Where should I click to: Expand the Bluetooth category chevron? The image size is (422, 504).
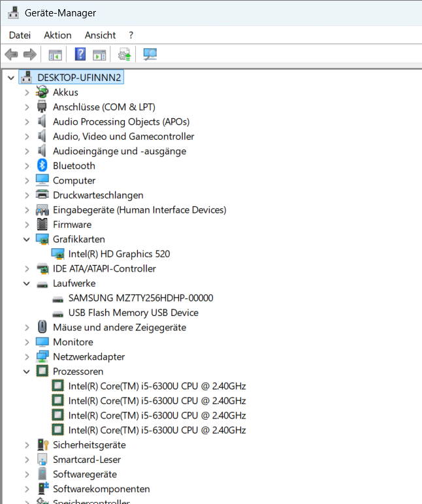pos(27,166)
